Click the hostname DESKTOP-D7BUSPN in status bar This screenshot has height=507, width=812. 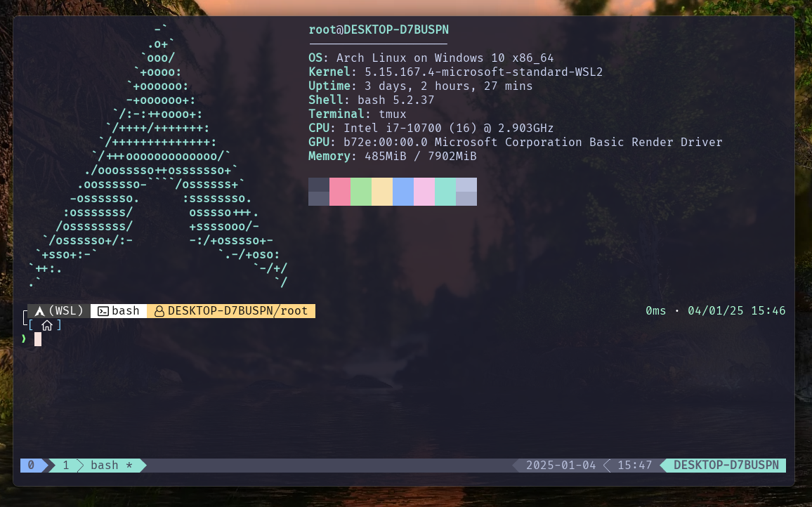726,466
